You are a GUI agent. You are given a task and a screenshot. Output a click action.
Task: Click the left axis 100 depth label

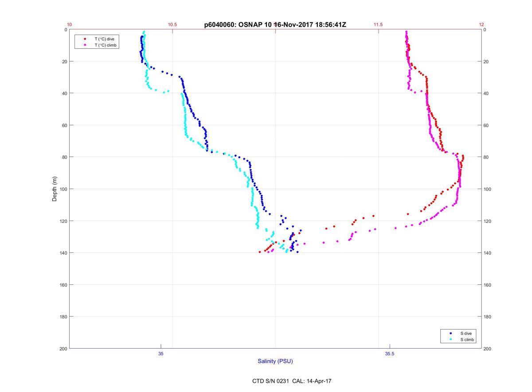(63, 189)
